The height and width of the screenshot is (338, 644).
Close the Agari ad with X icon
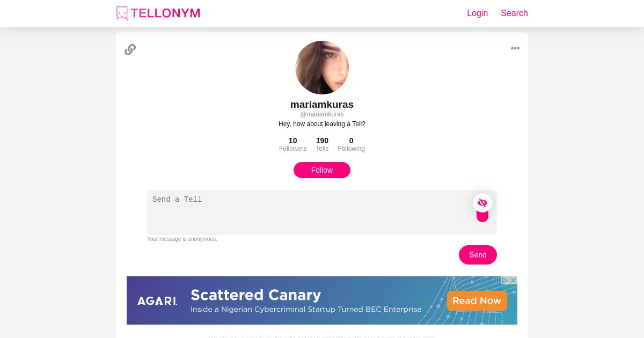click(514, 281)
